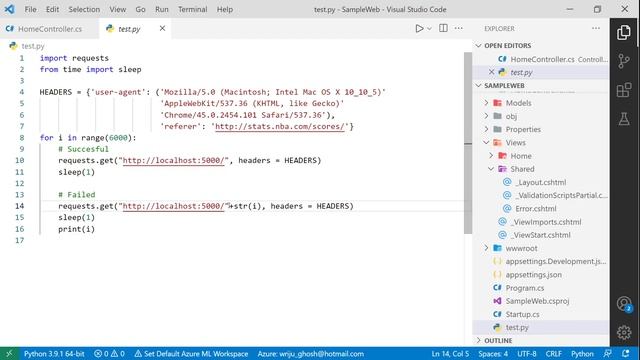This screenshot has width=640, height=360.
Task: Split the editor right
Action: pyautogui.click(x=443, y=29)
